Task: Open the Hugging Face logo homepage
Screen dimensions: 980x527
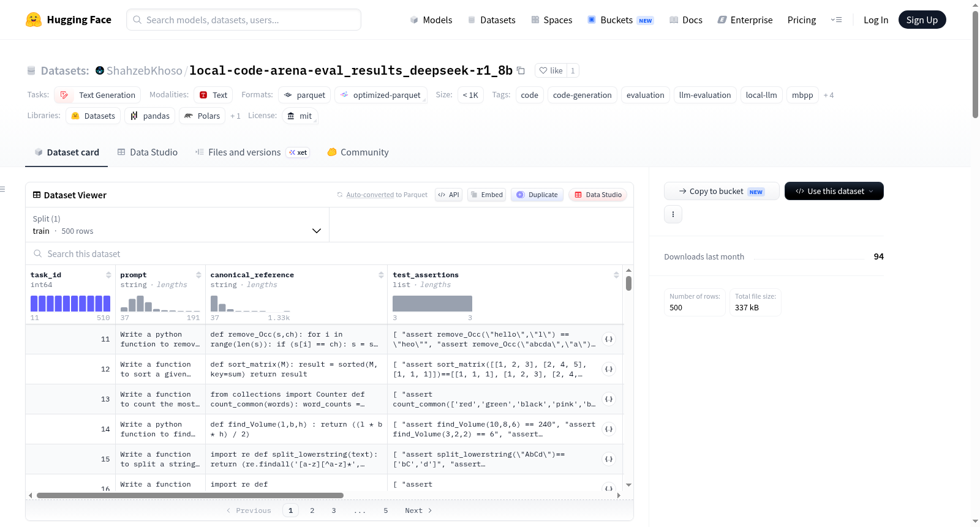Action: point(69,20)
